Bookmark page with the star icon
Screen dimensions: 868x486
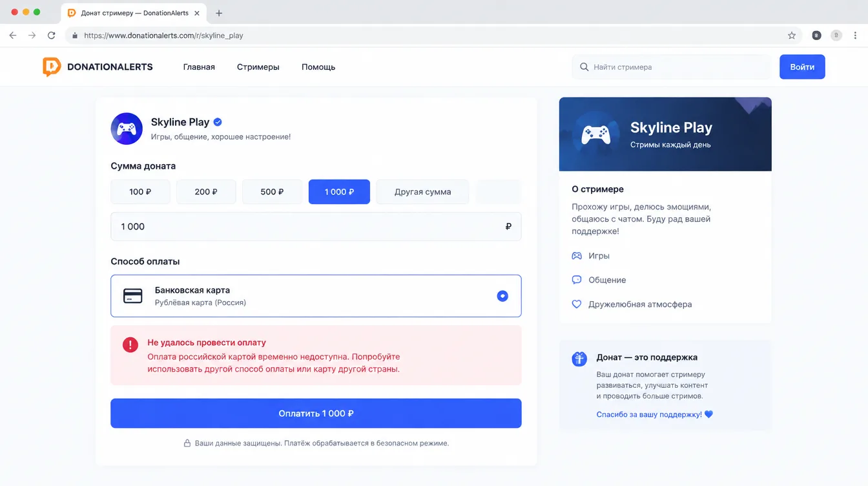pos(792,36)
